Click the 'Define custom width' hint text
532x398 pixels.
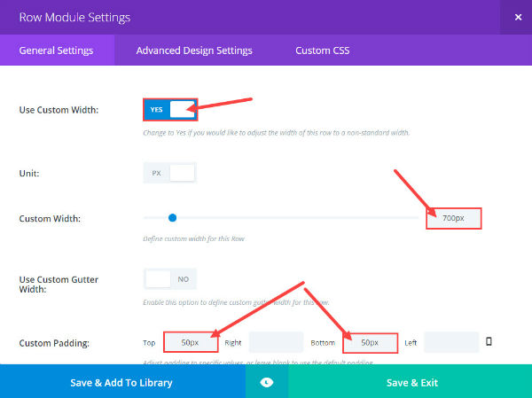coord(193,238)
